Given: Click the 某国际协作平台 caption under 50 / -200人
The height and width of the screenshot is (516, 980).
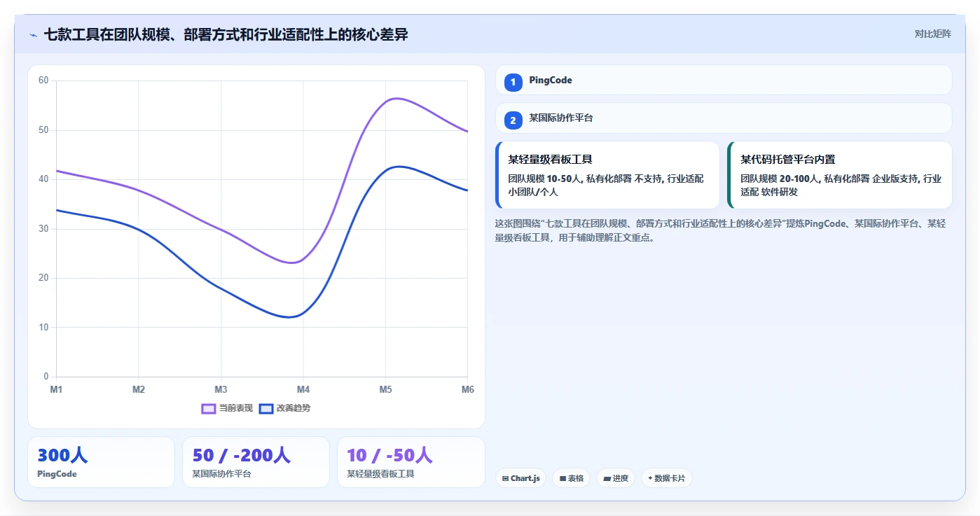Looking at the screenshot, I should pos(221,474).
